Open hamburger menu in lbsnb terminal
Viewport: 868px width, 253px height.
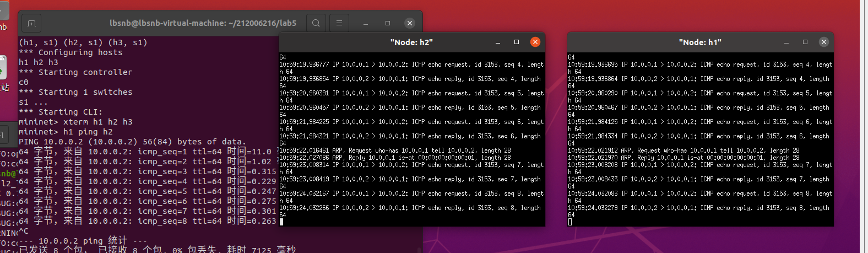339,23
